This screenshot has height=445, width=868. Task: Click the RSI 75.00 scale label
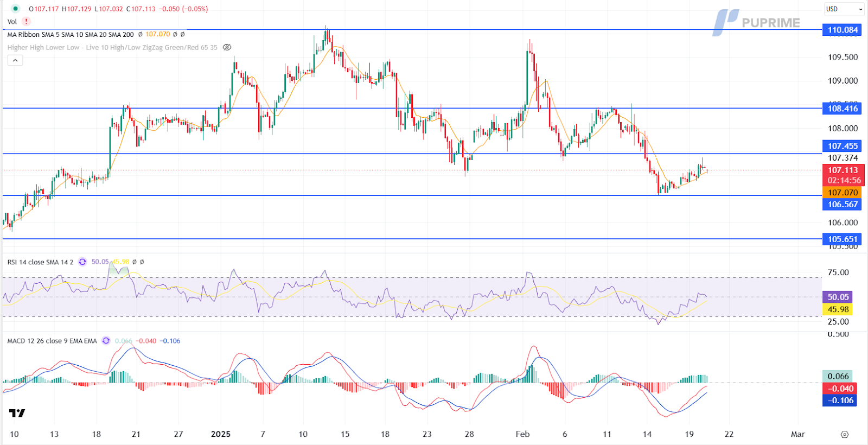tap(838, 272)
